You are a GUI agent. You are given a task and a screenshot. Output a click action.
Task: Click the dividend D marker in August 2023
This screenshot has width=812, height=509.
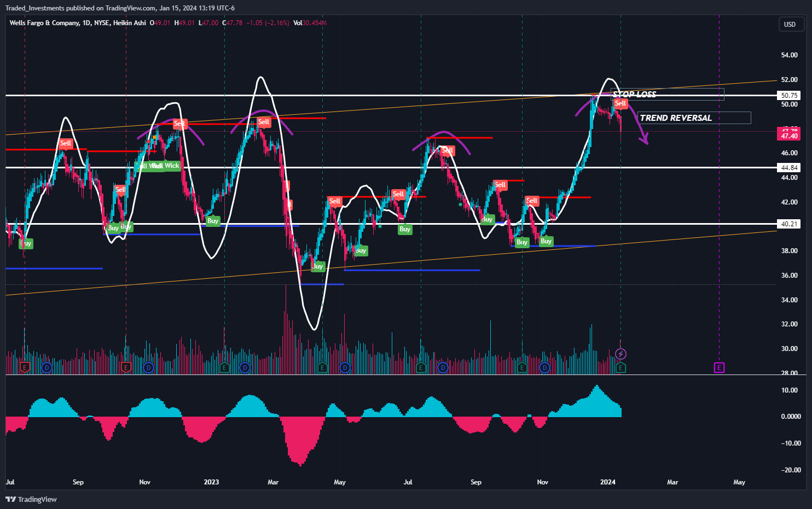coord(443,367)
